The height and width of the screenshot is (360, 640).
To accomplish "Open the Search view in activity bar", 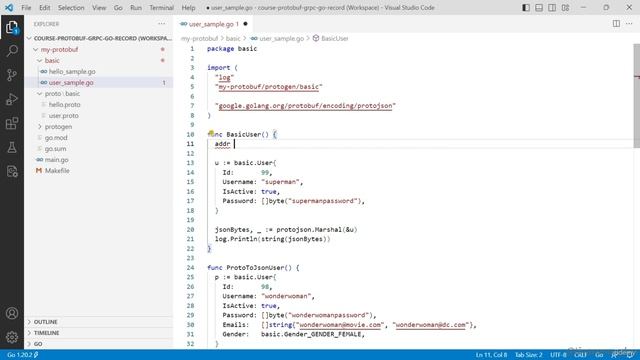I will (12, 51).
